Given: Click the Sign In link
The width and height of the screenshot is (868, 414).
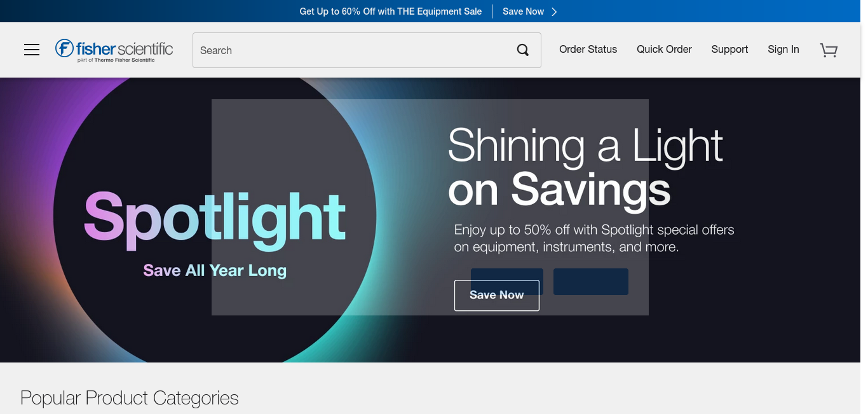Looking at the screenshot, I should click(783, 50).
